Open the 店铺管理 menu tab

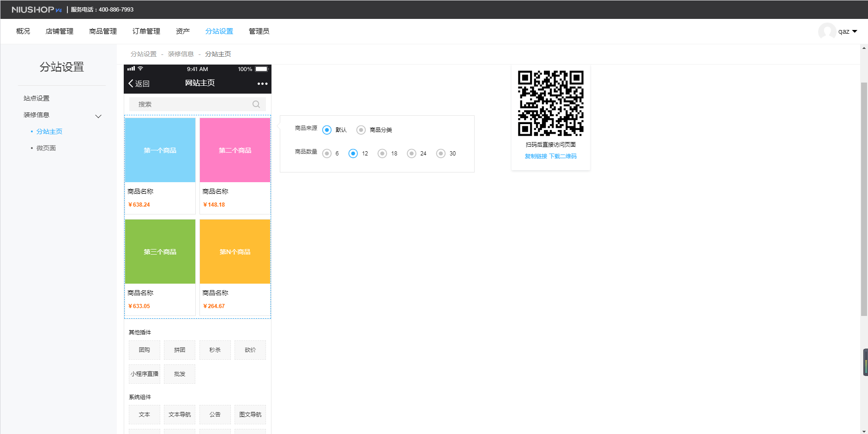(x=60, y=31)
